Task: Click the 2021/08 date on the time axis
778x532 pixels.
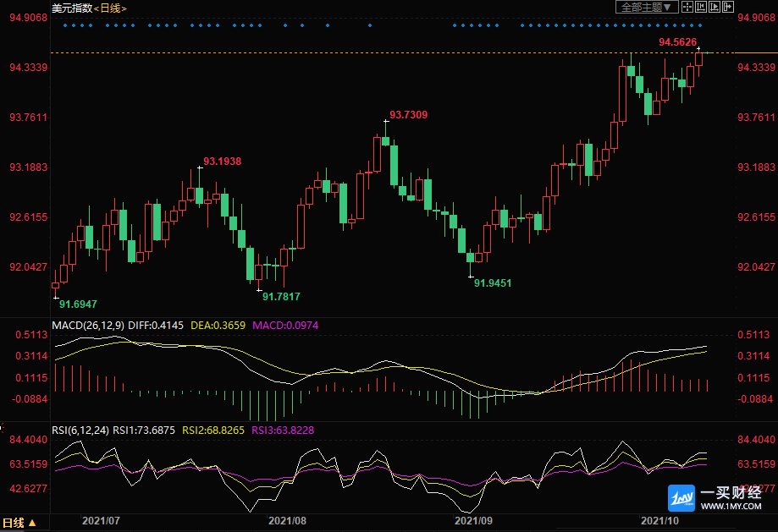Action: point(287,521)
